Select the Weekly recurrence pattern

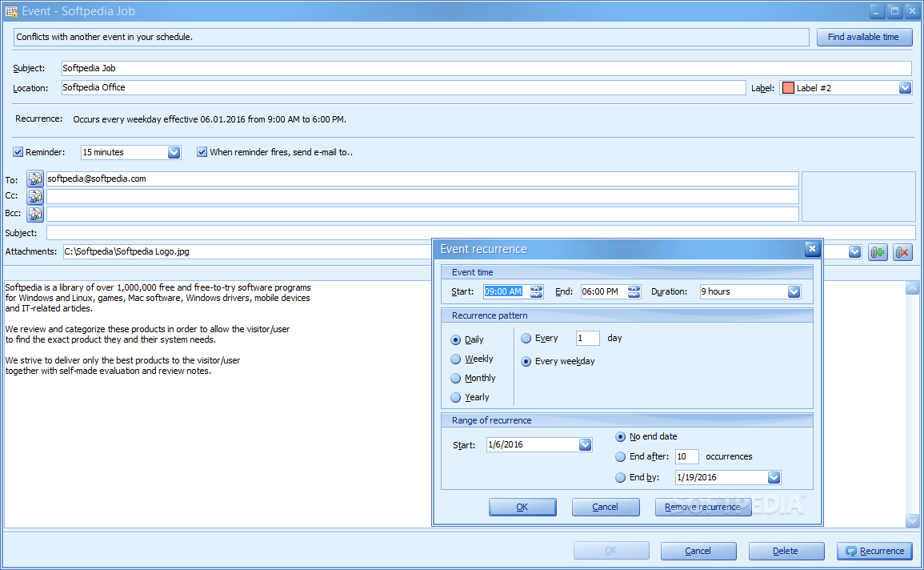(x=455, y=359)
